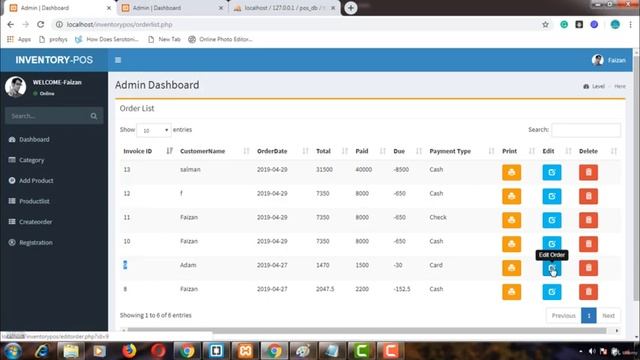This screenshot has height=360, width=640.
Task: Go back to previous browser page
Action: (11, 24)
